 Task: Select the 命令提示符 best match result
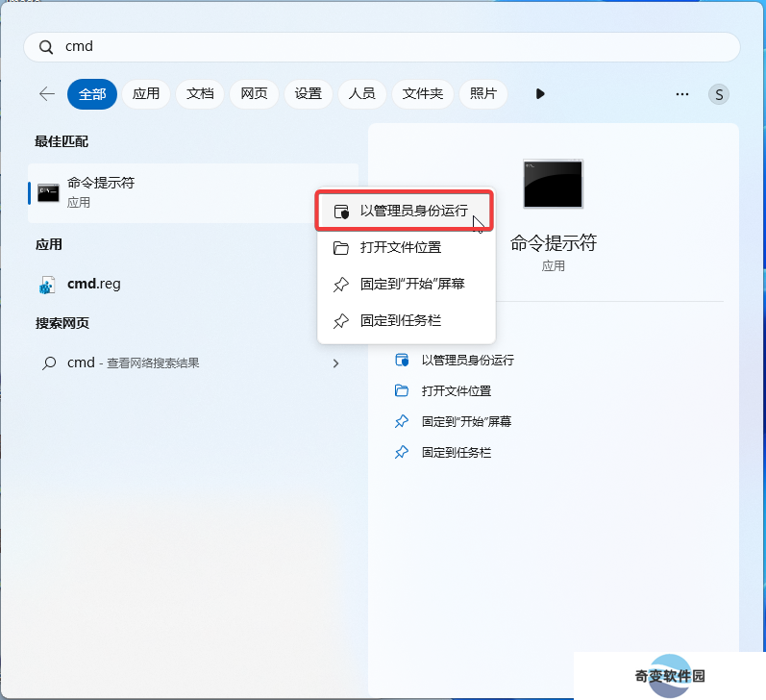[193, 193]
